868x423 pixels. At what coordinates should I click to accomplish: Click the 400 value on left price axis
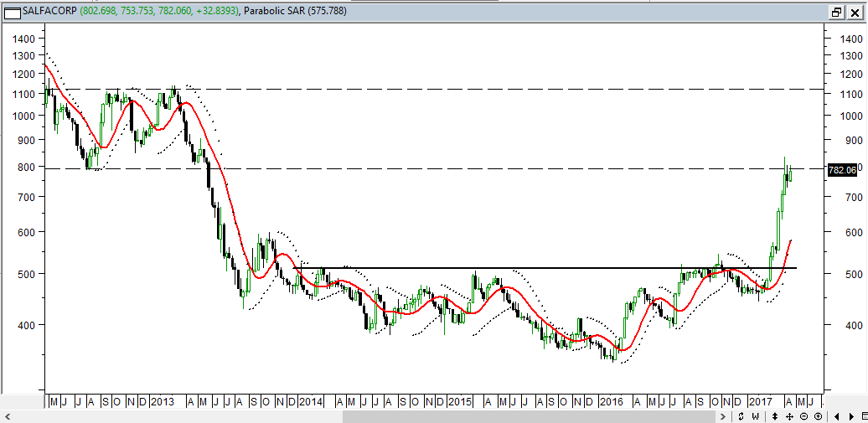pos(25,325)
